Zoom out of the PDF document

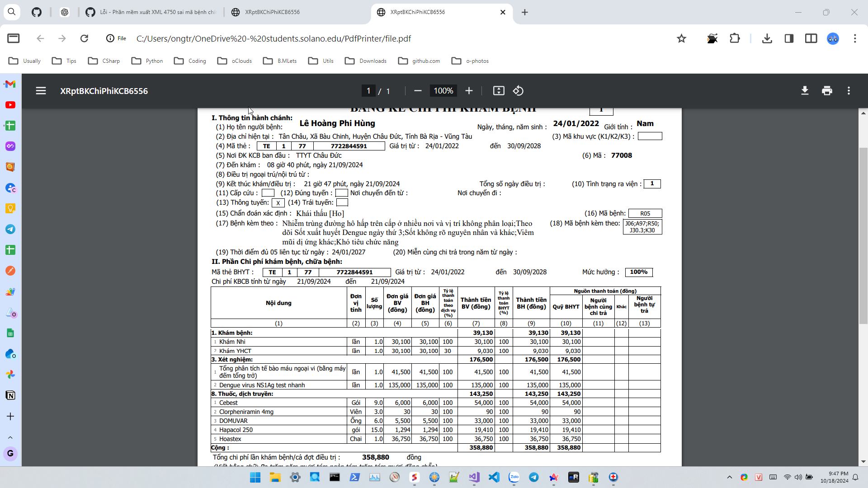[x=418, y=91]
